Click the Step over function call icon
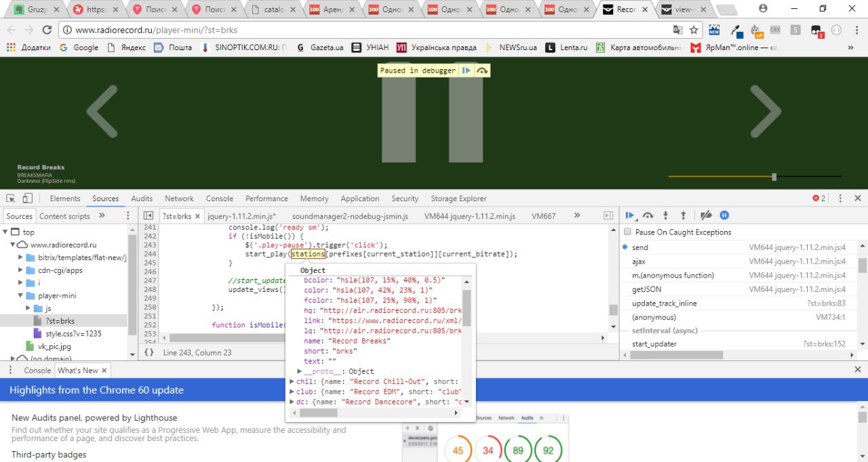 [x=648, y=215]
